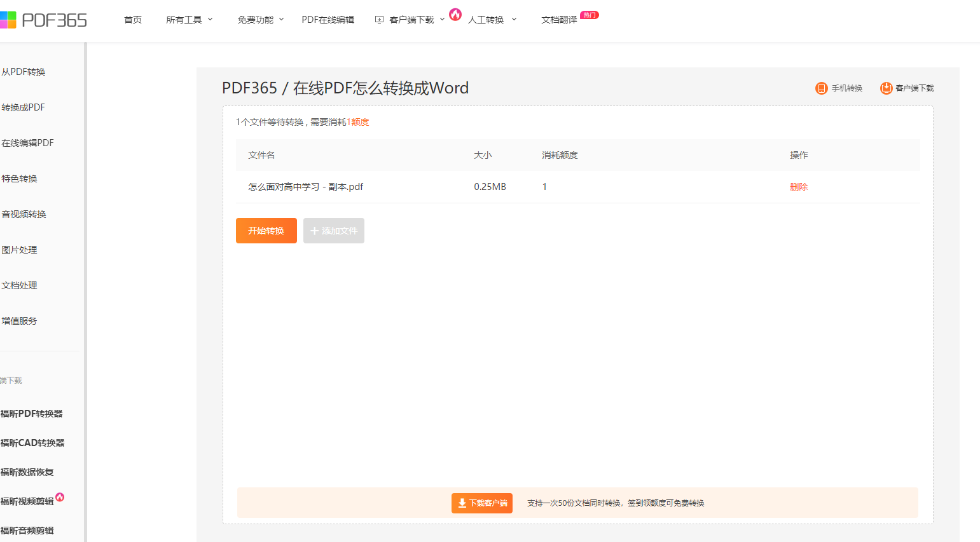Image resolution: width=980 pixels, height=542 pixels.
Task: Open 福昕音频剪辑 download link
Action: (x=27, y=531)
